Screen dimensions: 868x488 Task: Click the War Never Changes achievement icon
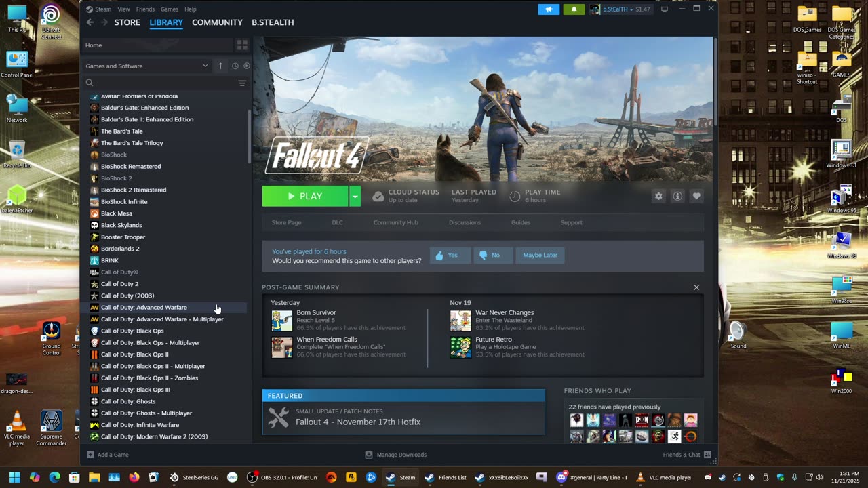(460, 320)
